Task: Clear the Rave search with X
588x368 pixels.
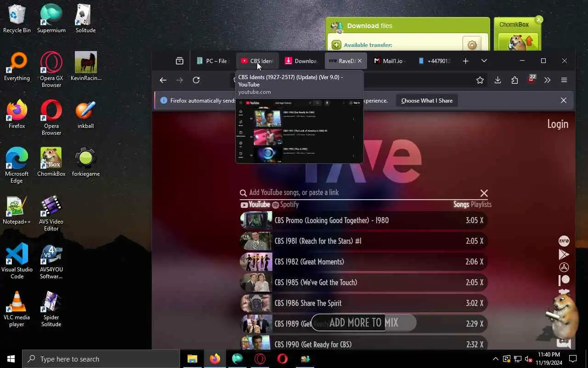Action: pyautogui.click(x=484, y=193)
